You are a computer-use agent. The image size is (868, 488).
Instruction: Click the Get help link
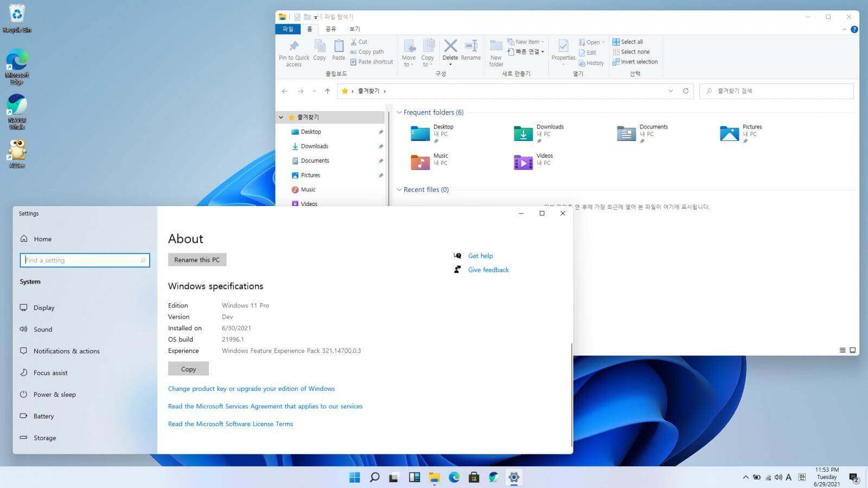[480, 256]
